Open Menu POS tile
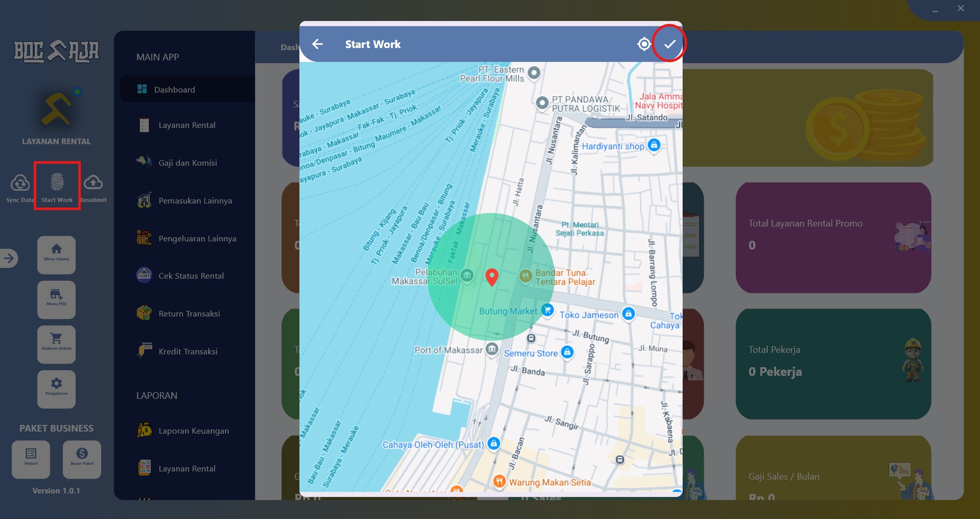 [x=56, y=300]
